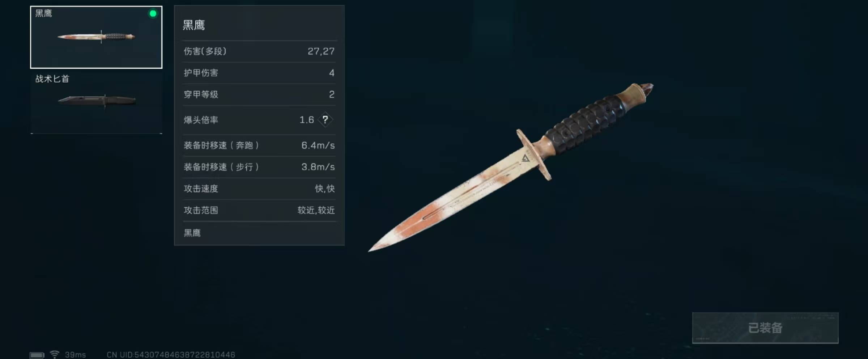The image size is (868, 359).
Task: Click the 已装备 equipped button
Action: [765, 328]
